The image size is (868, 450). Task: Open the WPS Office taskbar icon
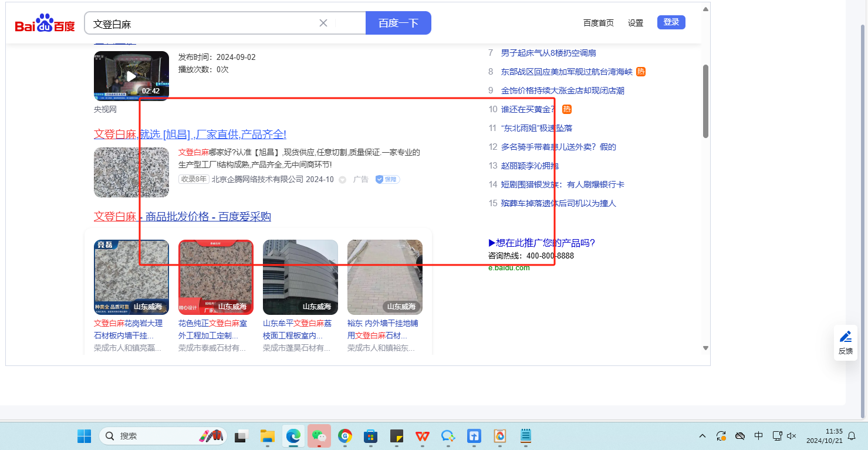(x=422, y=436)
